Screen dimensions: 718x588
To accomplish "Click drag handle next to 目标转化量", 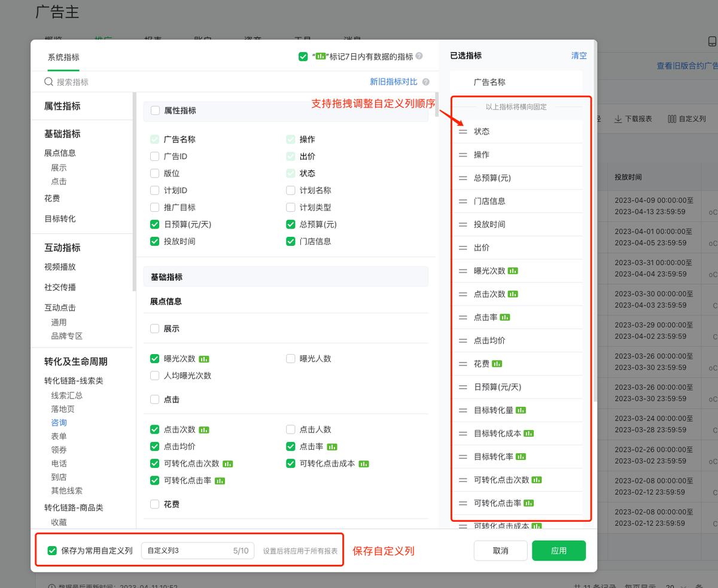I will (463, 410).
